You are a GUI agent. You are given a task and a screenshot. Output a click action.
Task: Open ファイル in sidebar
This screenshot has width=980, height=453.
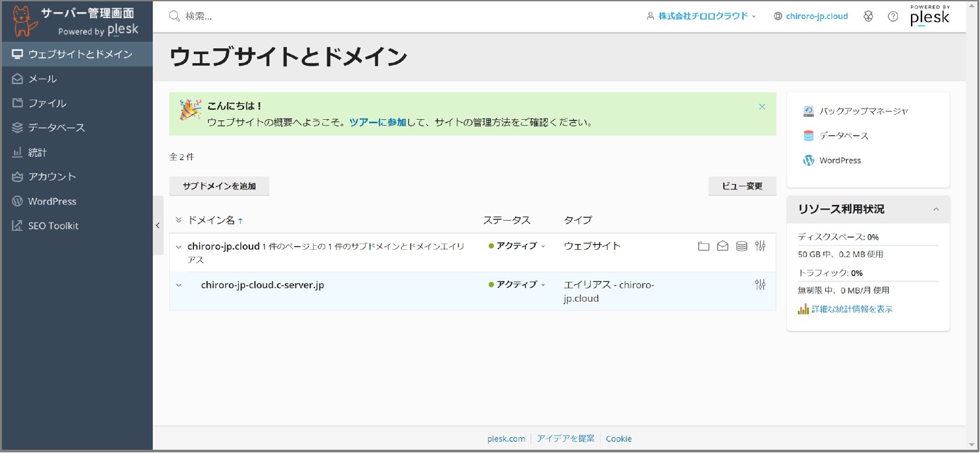coord(77,103)
